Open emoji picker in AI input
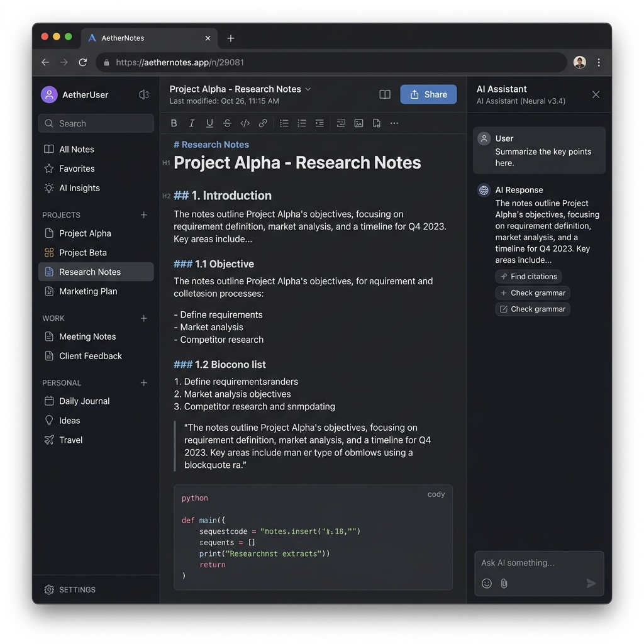The height and width of the screenshot is (644, 644). (x=487, y=583)
